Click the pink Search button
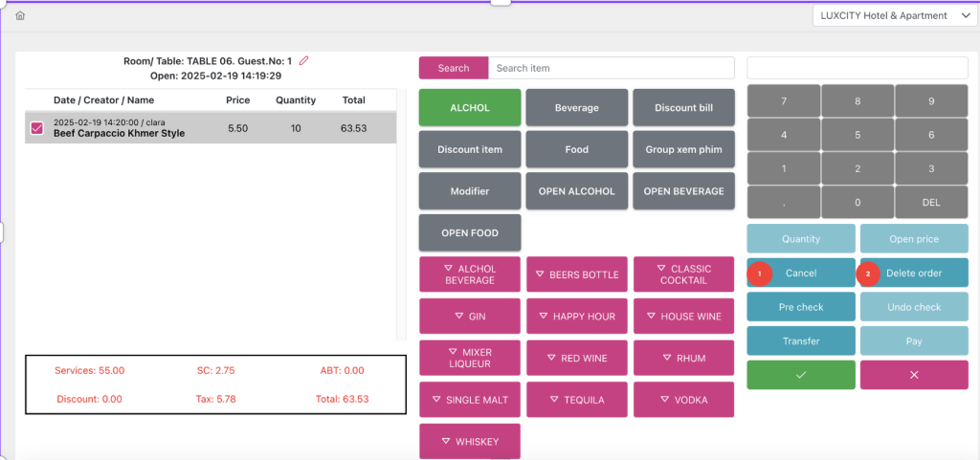 [x=454, y=68]
